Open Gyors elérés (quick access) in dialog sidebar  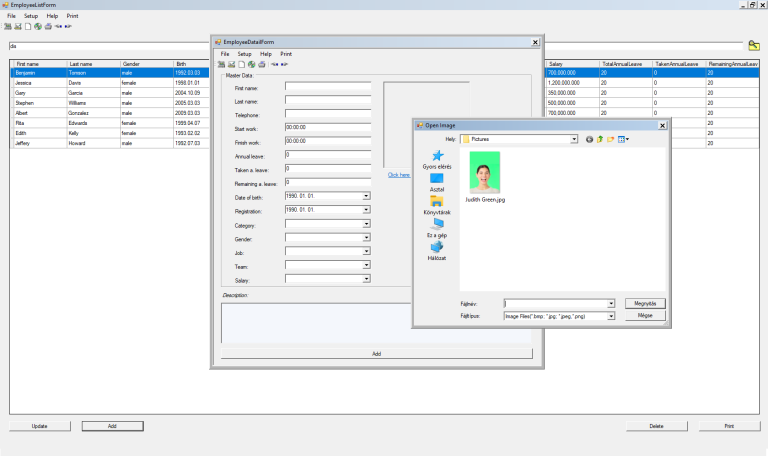437,159
